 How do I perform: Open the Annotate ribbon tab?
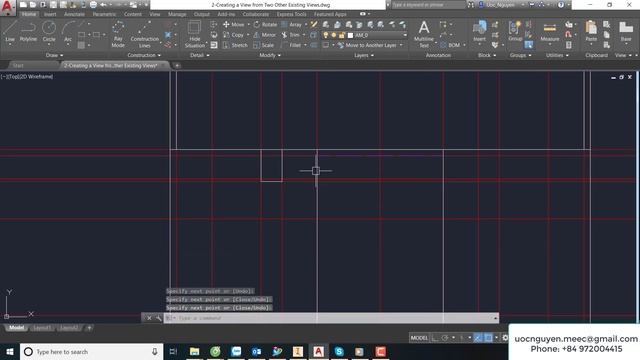click(x=74, y=14)
